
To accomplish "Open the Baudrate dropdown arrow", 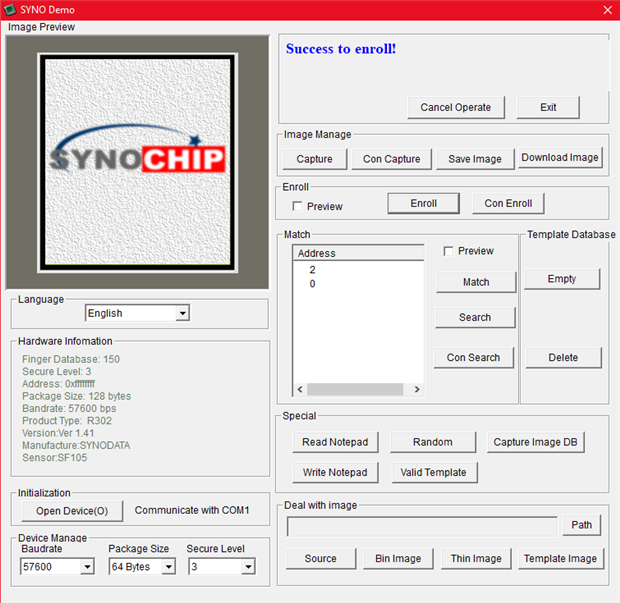I will click(87, 567).
